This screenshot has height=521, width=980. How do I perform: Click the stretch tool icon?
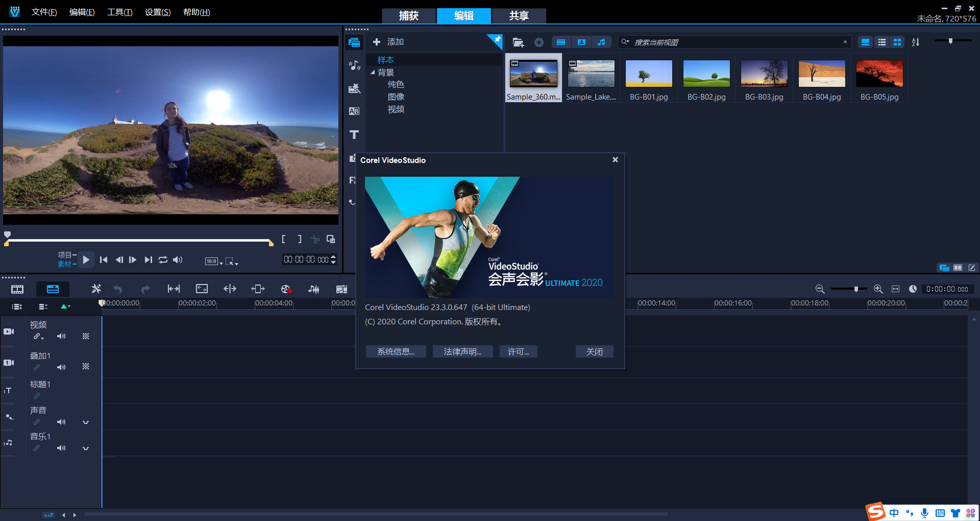point(202,289)
